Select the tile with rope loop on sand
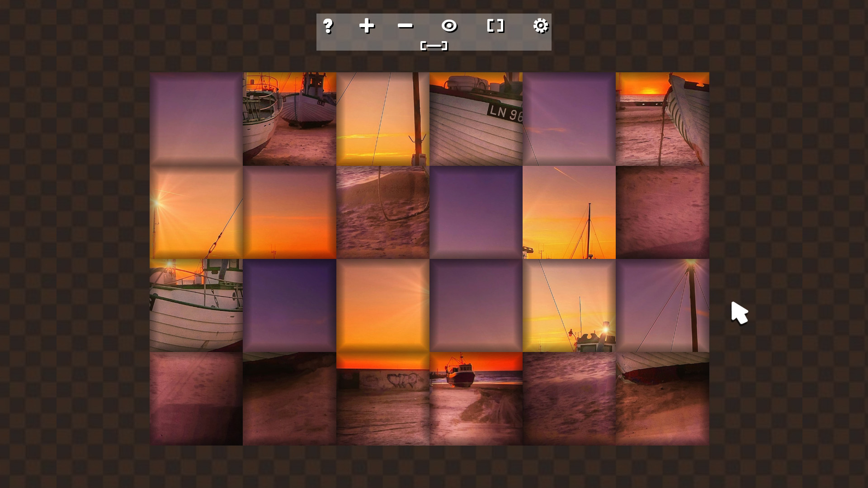 click(383, 212)
